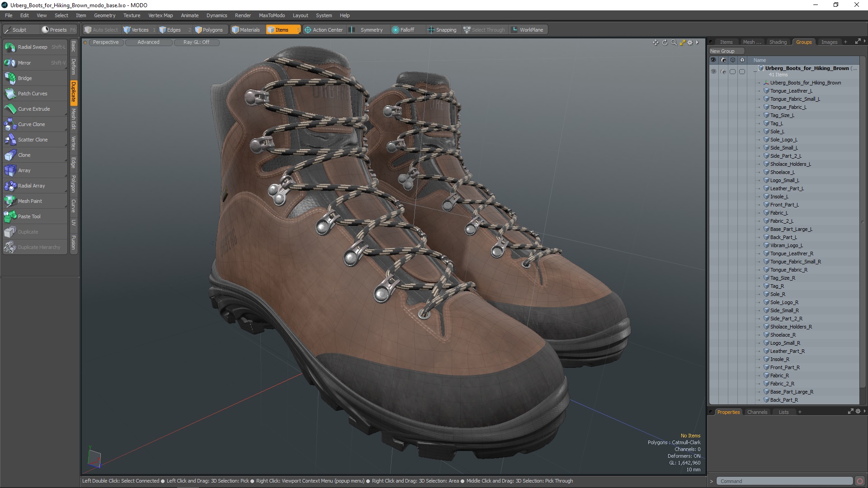
Task: Click the Select Through button
Action: [484, 30]
